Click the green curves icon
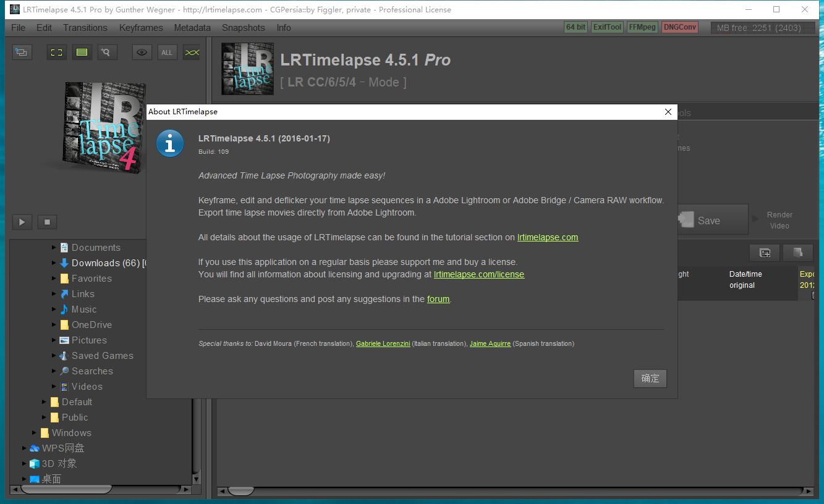The width and height of the screenshot is (824, 504). (x=192, y=52)
